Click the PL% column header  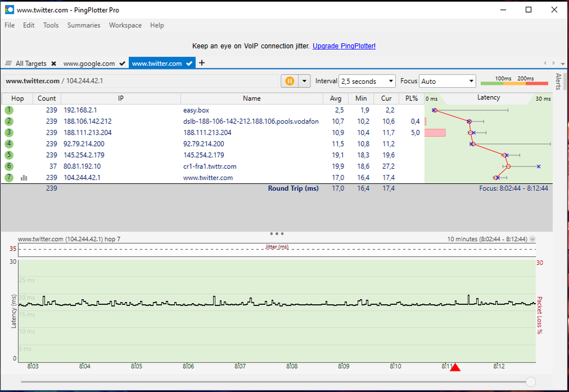pyautogui.click(x=411, y=99)
